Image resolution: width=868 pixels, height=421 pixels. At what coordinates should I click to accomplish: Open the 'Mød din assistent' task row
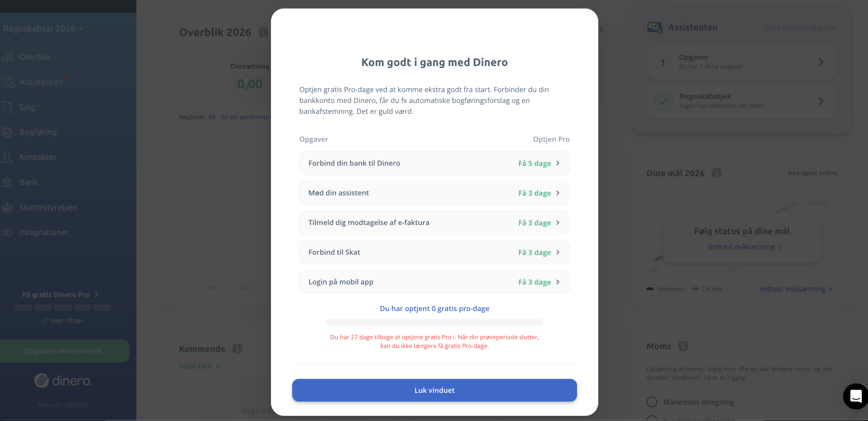pyautogui.click(x=434, y=193)
